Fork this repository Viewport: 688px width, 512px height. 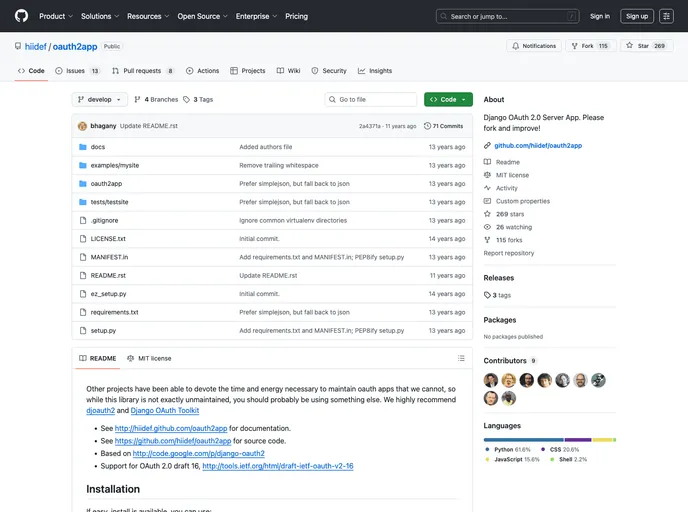coord(591,46)
